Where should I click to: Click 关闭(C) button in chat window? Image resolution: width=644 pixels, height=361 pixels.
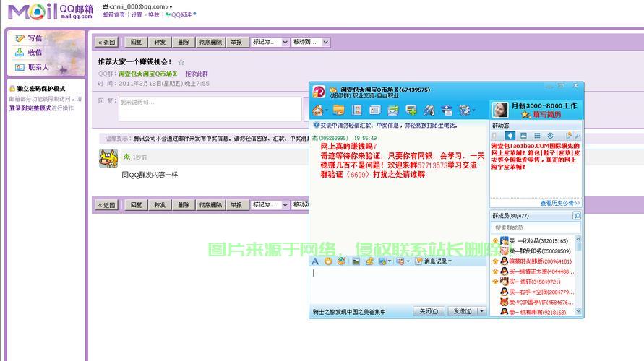[429, 311]
